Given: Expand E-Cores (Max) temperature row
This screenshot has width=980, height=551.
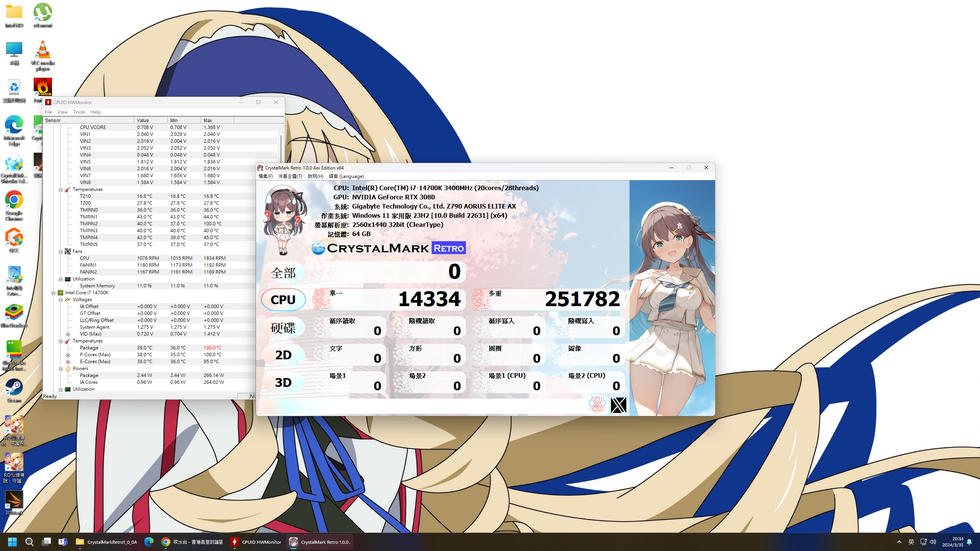Looking at the screenshot, I should coord(68,362).
